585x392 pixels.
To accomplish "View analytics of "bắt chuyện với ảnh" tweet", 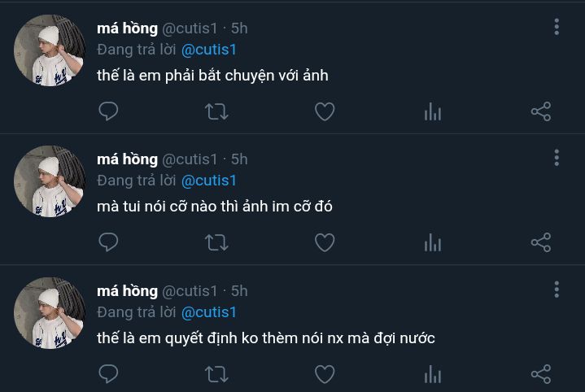I will tap(433, 112).
